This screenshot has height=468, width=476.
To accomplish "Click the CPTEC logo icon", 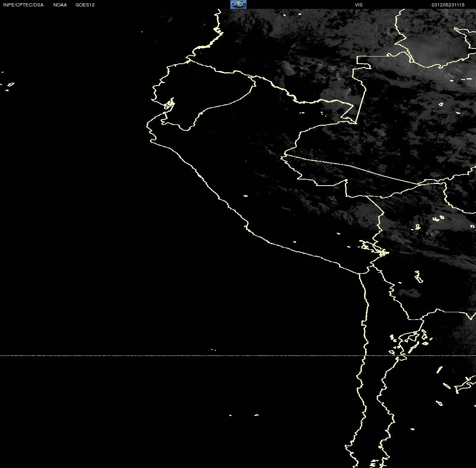I will 238,4.
